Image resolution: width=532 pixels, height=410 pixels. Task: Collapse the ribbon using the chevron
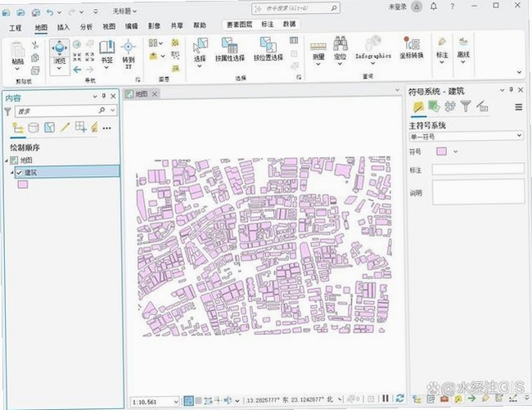click(519, 72)
